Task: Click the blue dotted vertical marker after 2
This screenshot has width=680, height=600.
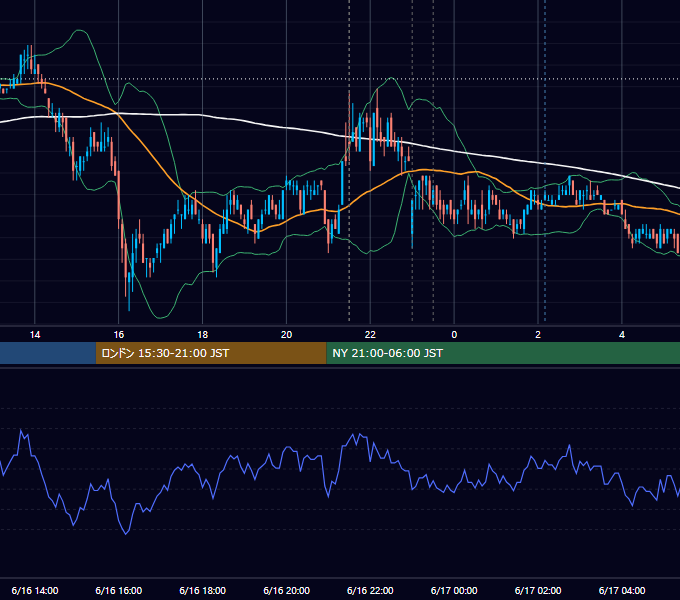Action: pyautogui.click(x=545, y=160)
